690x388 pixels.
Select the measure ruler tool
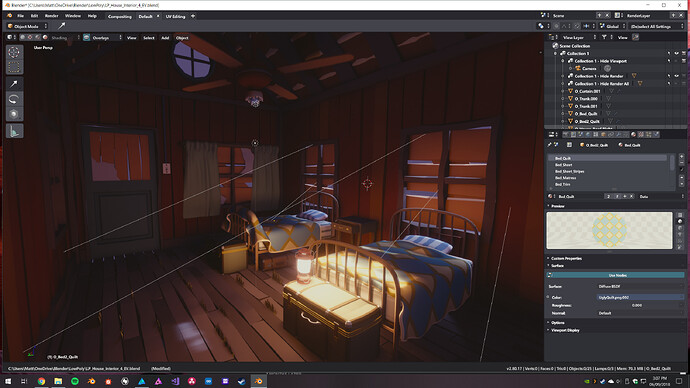[14, 131]
